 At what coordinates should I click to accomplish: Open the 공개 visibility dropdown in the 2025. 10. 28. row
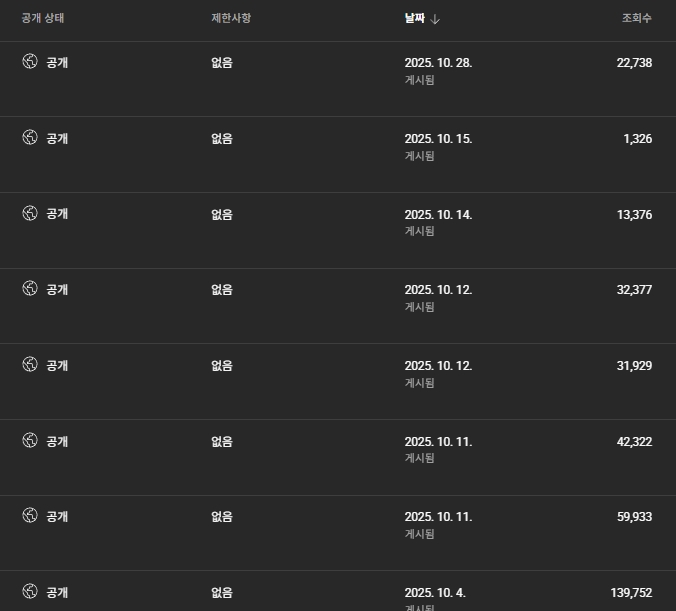tap(57, 62)
